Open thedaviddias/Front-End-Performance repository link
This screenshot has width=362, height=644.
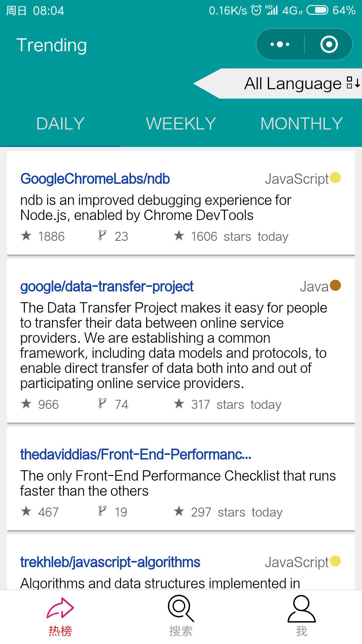point(135,454)
